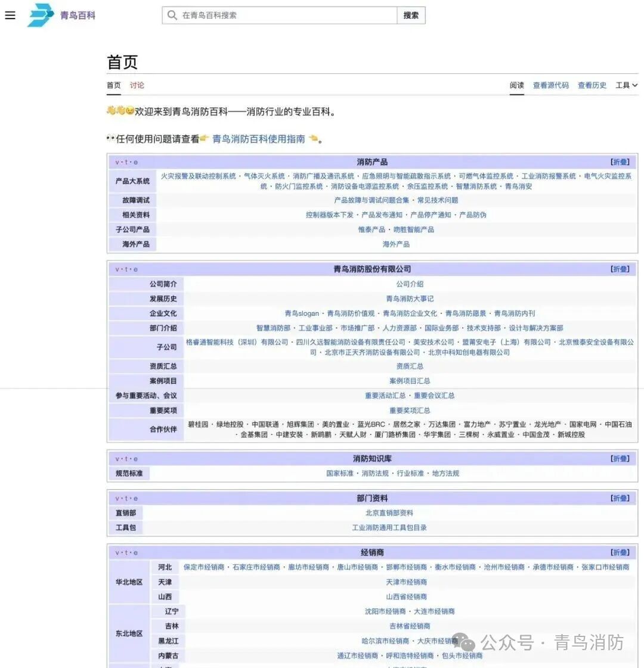Open the 查看源代码 tab
Screen dimensions: 644x668
[x=550, y=85]
